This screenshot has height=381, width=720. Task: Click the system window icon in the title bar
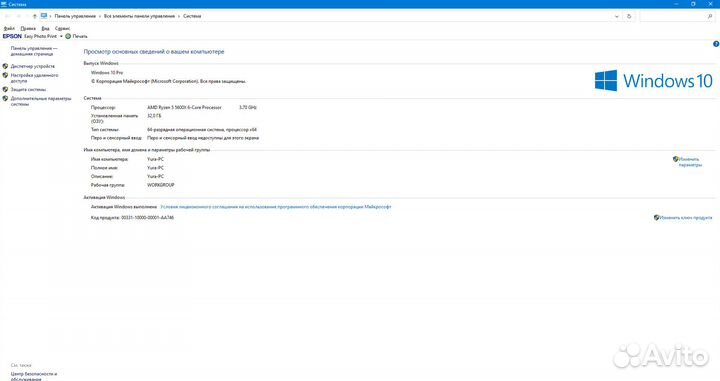pos(4,4)
